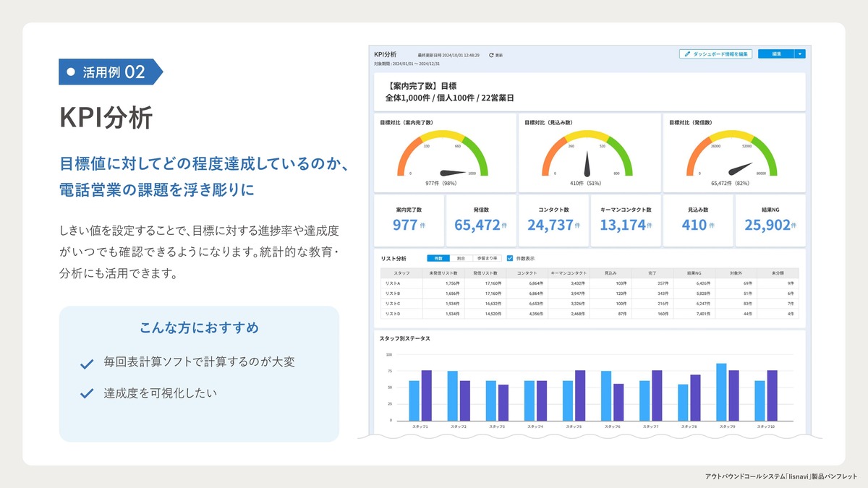
Task: Click the 結果NG card showing 25,902件
Action: click(770, 221)
